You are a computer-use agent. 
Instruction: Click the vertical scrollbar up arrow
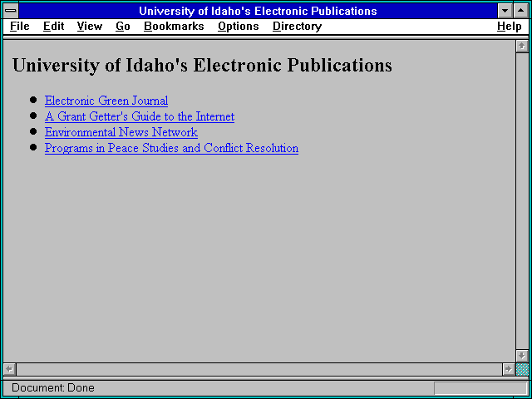pyautogui.click(x=522, y=47)
